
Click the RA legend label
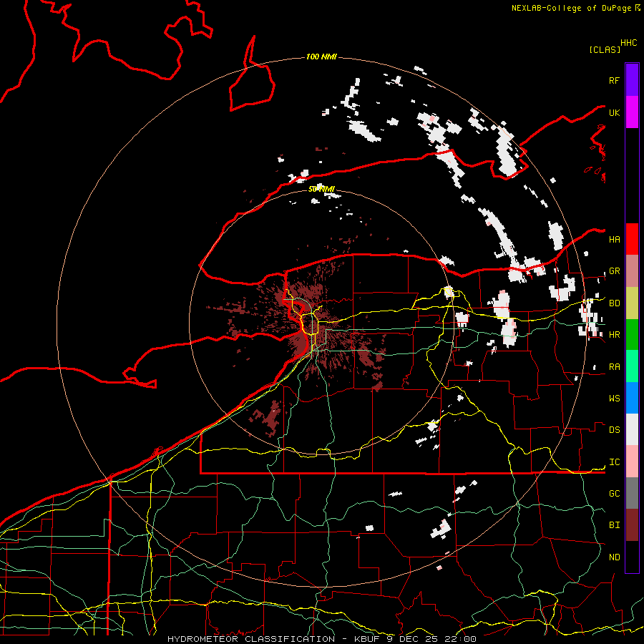pos(614,367)
